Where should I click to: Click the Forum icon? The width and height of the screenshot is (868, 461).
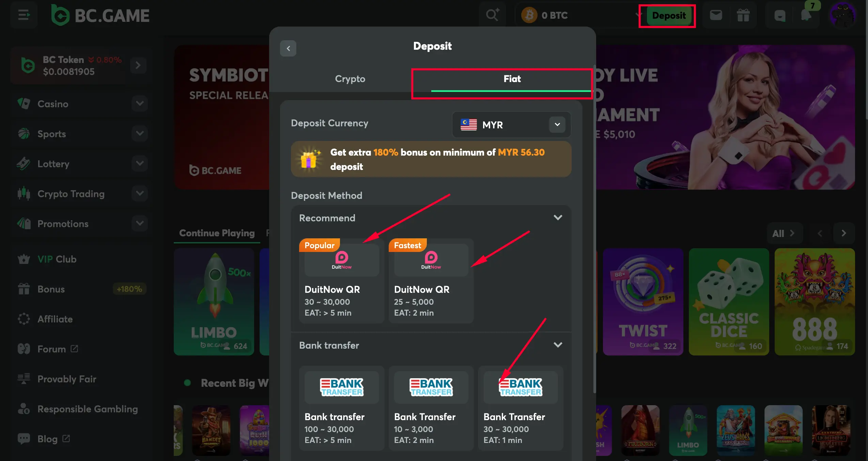coord(24,349)
